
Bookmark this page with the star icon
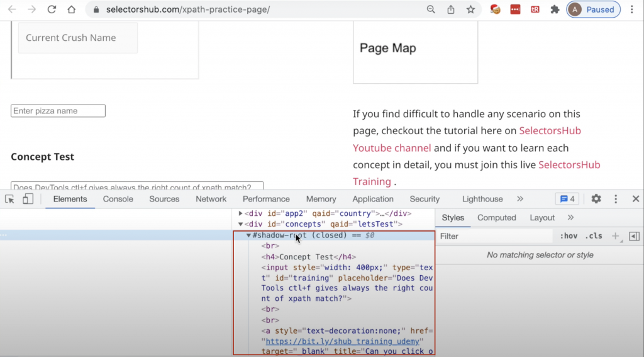click(x=470, y=9)
